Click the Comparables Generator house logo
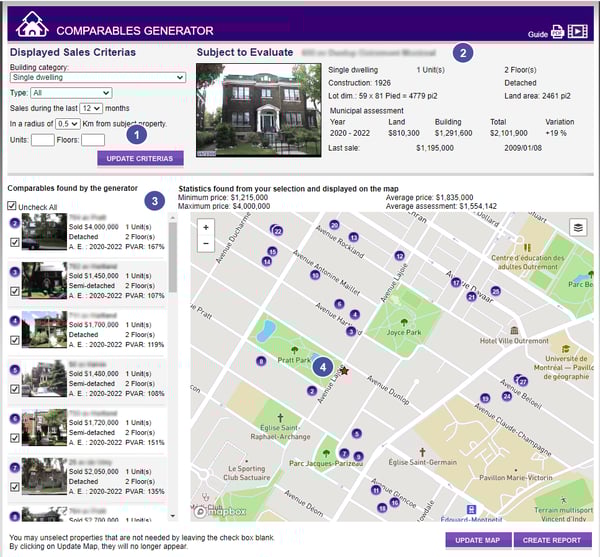The width and height of the screenshot is (600, 557). (32, 24)
